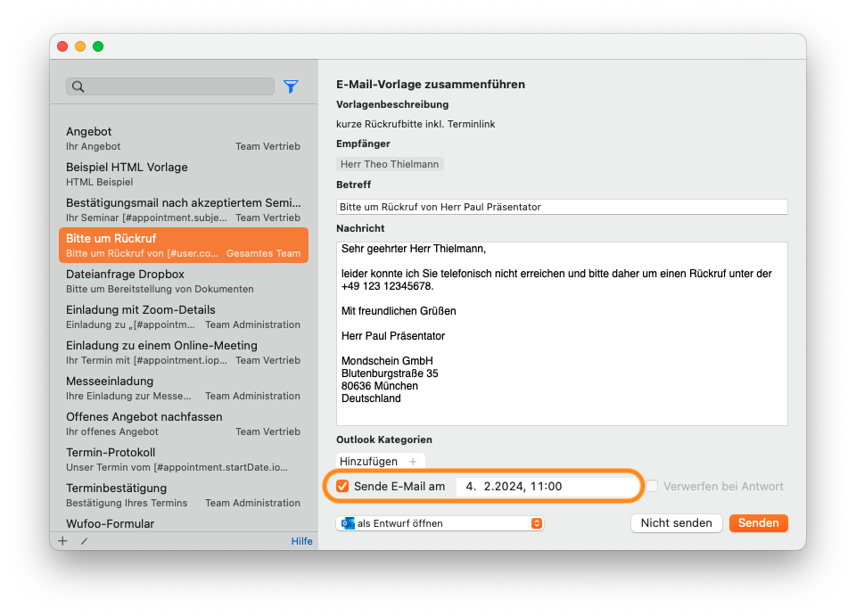Screen dimensions: 856x616
Task: Open the Hilfe link
Action: pos(302,541)
